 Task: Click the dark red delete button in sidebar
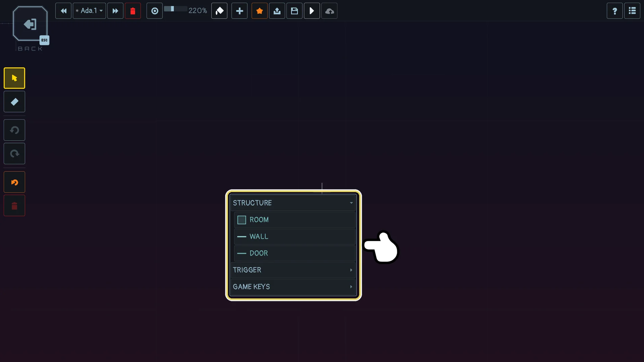point(14,205)
